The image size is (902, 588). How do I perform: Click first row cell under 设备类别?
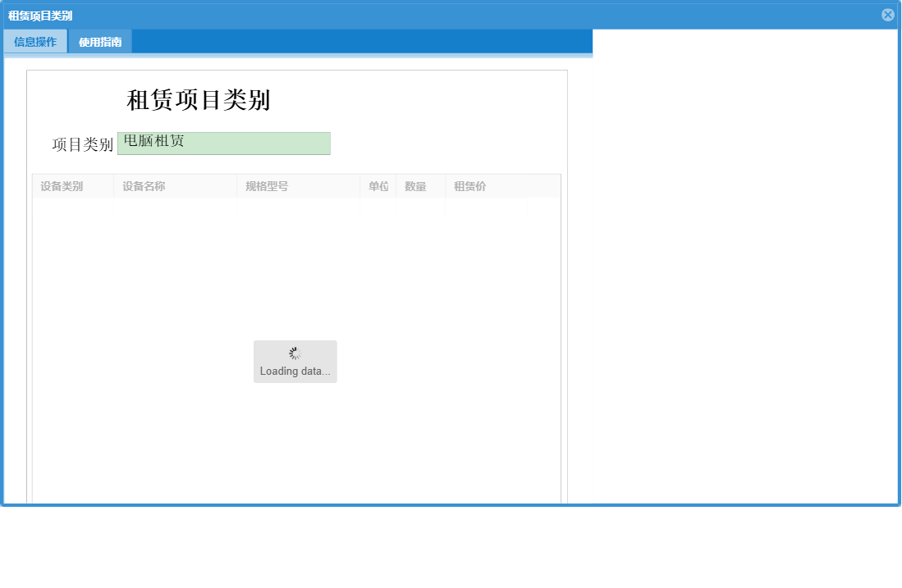(x=73, y=208)
